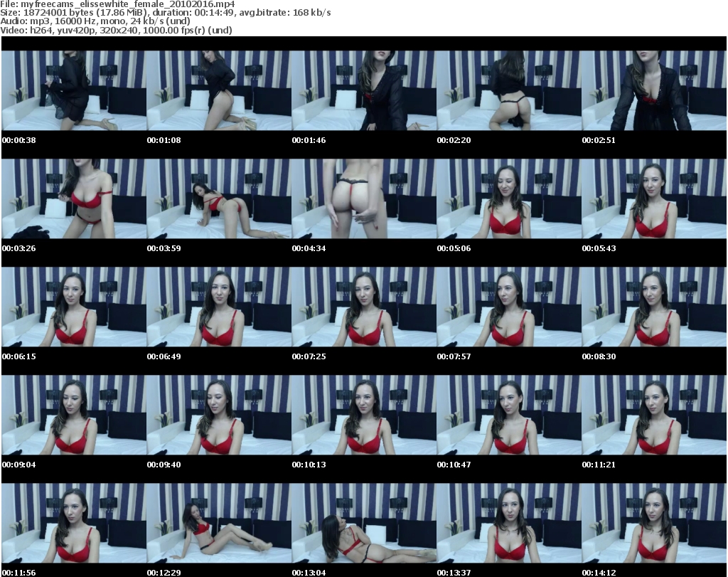Choose the thumbnail frame at 00:10:47
Image resolution: width=728 pixels, height=577 pixels.
click(x=509, y=415)
